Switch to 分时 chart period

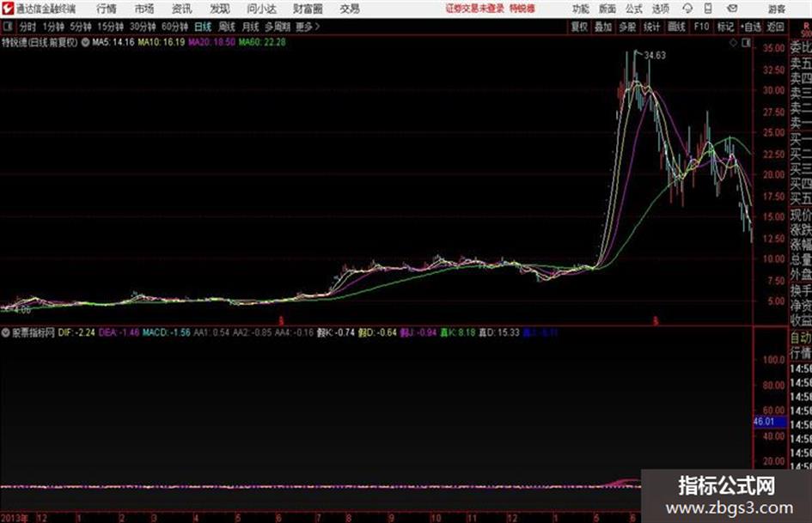click(x=28, y=27)
